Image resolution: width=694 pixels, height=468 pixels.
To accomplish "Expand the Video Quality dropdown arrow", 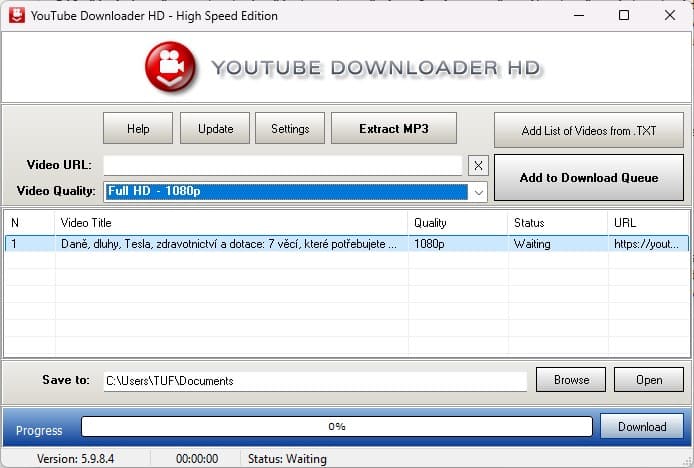I will [x=478, y=192].
